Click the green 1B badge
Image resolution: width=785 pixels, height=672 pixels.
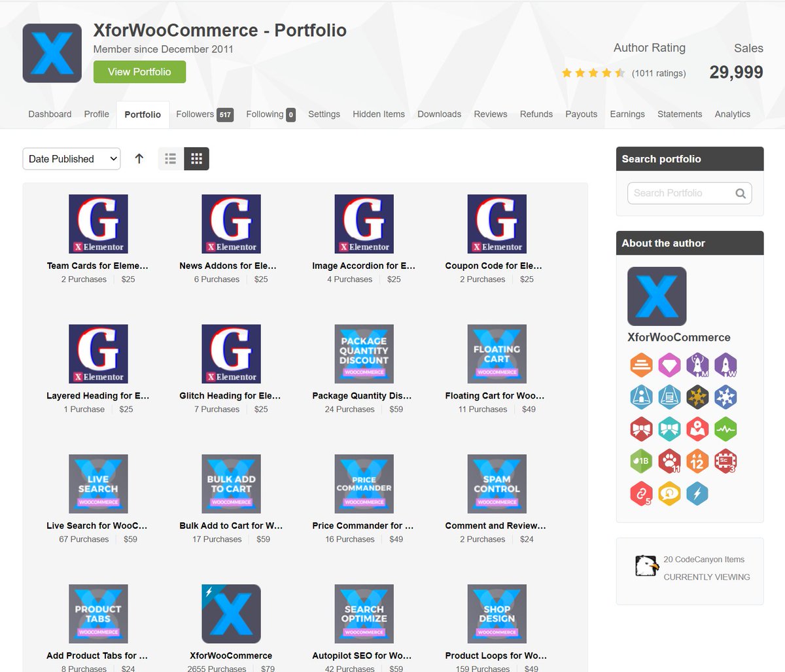pos(641,461)
